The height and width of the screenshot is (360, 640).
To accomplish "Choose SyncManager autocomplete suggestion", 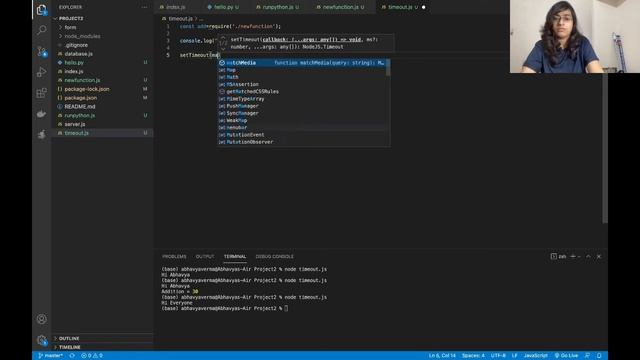I will coord(301,113).
